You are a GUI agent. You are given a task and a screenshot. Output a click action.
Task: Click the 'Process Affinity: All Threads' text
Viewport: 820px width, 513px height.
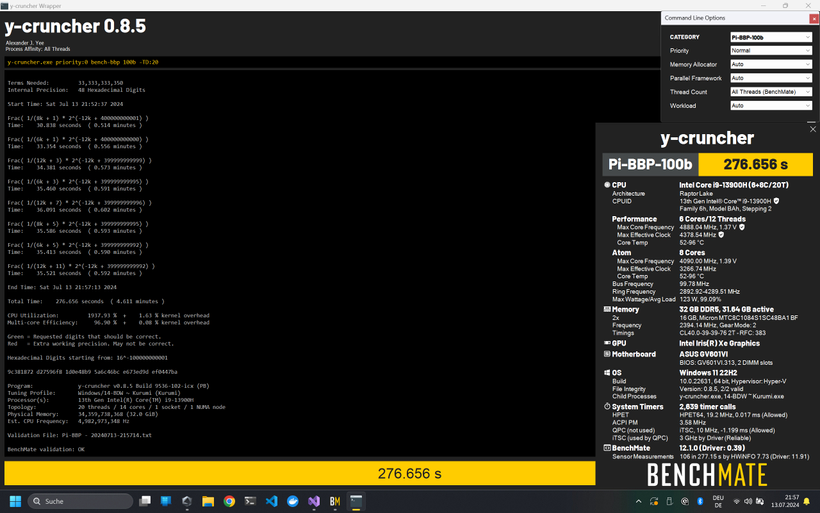pyautogui.click(x=38, y=49)
